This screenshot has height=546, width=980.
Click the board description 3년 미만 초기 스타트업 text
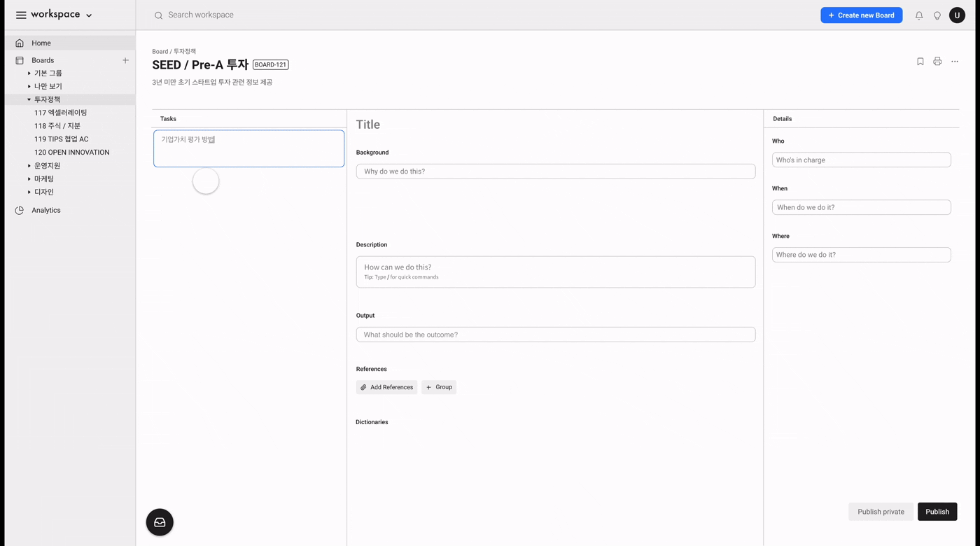212,82
